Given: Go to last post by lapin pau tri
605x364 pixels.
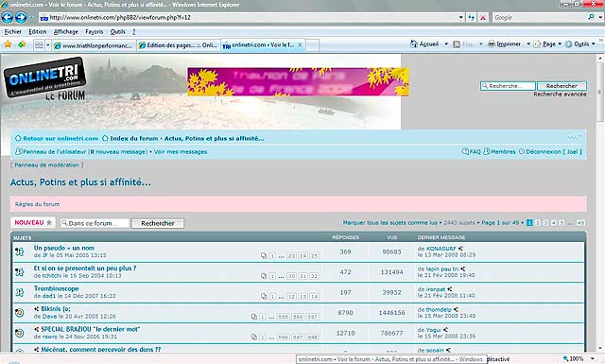Looking at the screenshot, I should (462, 269).
